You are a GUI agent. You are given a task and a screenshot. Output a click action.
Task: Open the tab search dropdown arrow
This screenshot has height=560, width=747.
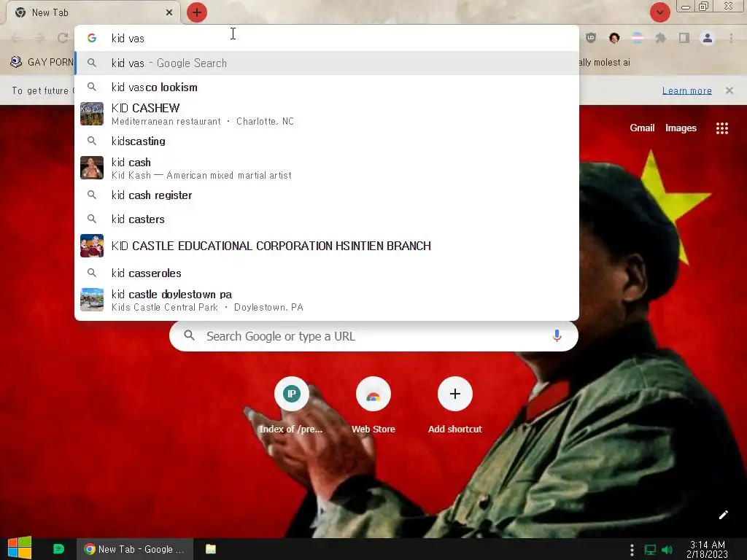tap(659, 12)
